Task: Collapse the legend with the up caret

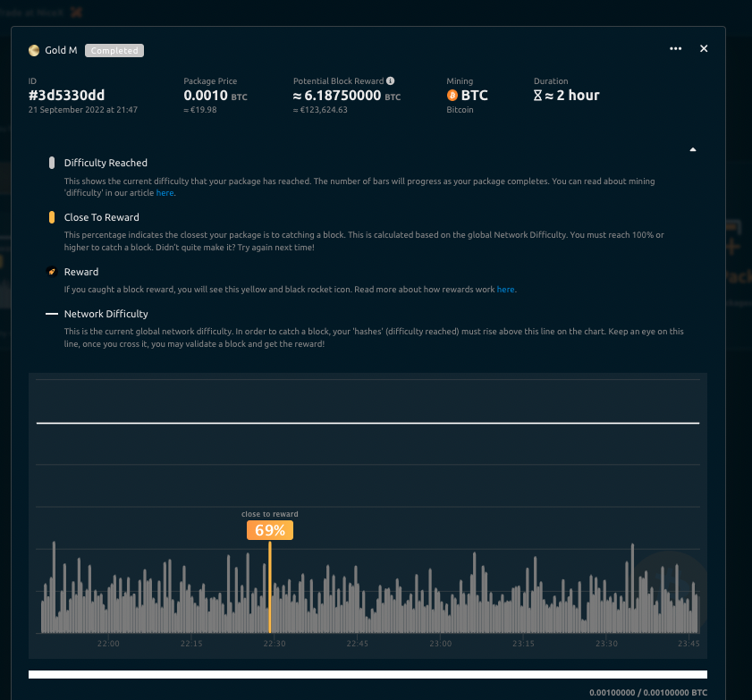Action: (x=693, y=150)
